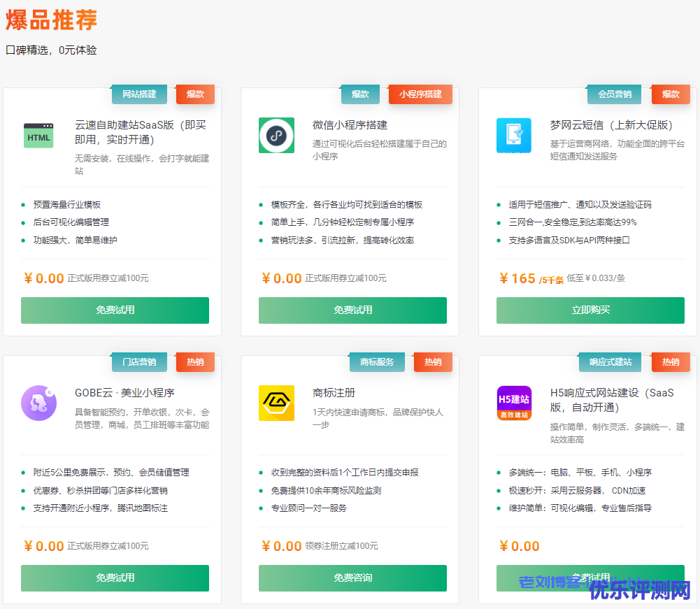
Task: Select the 网站搭建 category tag
Action: tap(139, 94)
